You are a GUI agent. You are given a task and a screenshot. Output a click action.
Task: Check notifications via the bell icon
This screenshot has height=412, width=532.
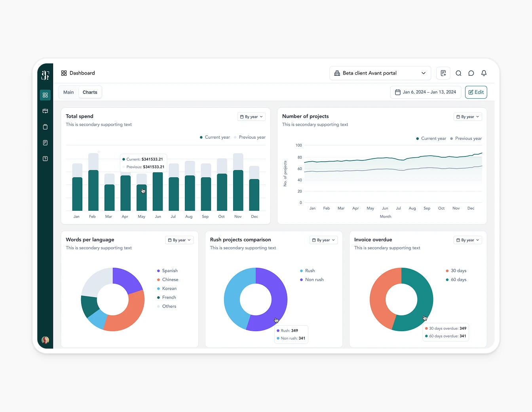point(484,73)
